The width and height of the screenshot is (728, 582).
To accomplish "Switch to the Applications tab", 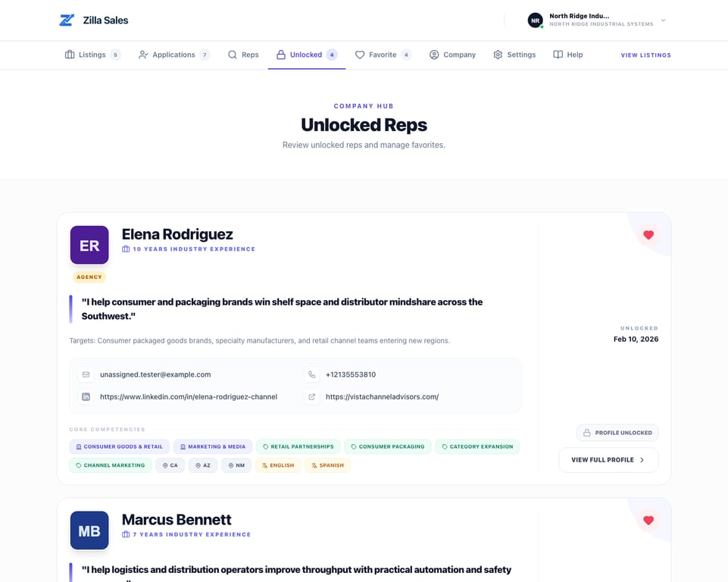I will [174, 55].
